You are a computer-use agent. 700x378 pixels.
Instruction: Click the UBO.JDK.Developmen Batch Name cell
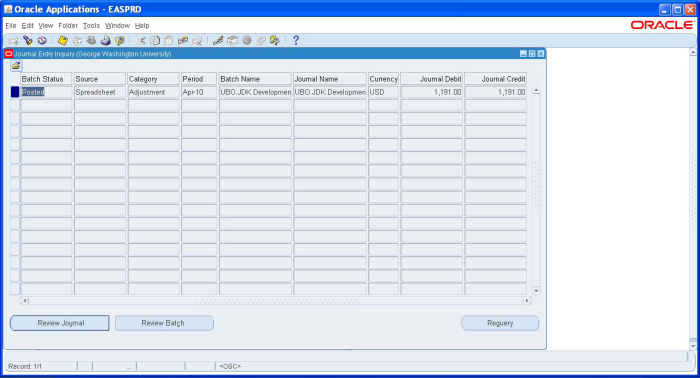[x=255, y=92]
